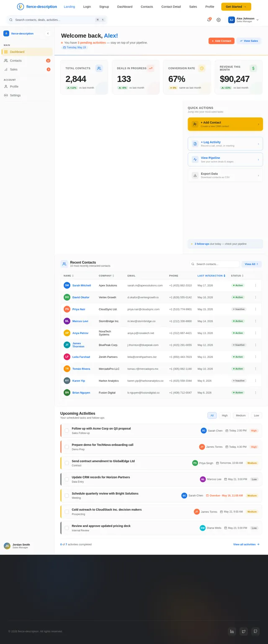Image resolution: width=268 pixels, height=644 pixels.
Task: Collapse the sidebar with the arrow icon
Action: [x=48, y=33]
